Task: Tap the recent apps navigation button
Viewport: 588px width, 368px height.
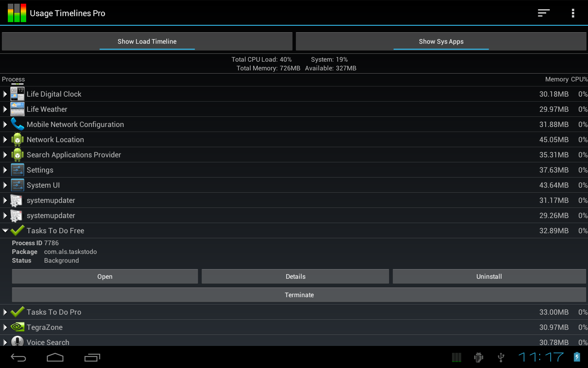Action: click(x=92, y=357)
